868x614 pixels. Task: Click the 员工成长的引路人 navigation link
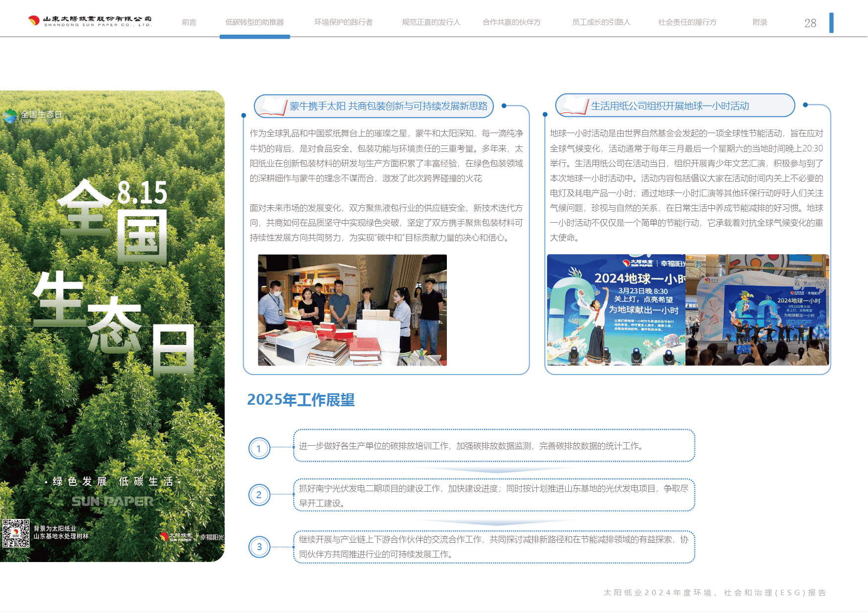click(x=601, y=22)
